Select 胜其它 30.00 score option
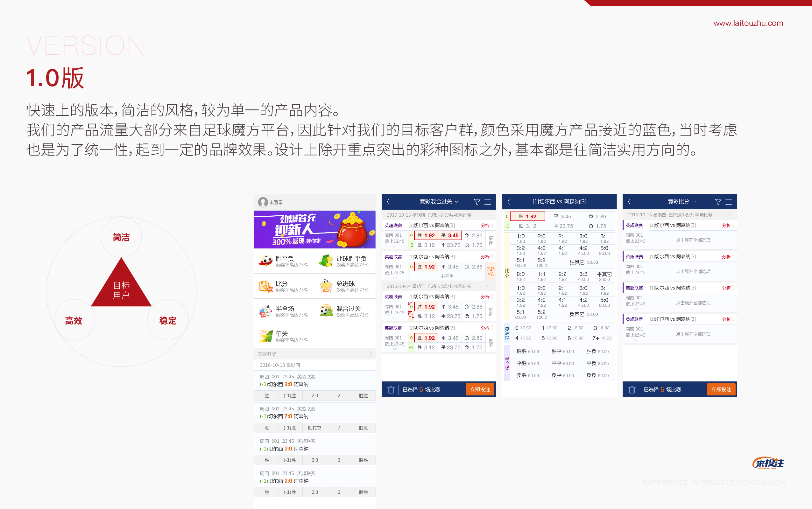 583,262
